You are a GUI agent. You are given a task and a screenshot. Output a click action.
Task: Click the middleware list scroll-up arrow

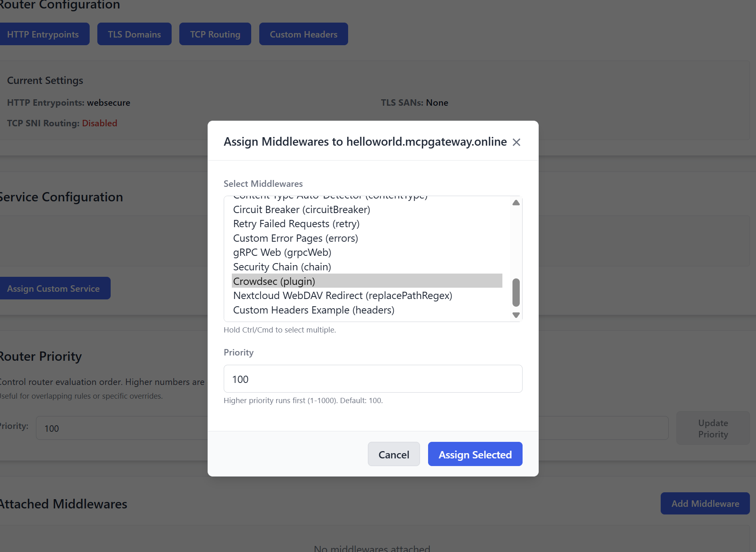coord(516,203)
